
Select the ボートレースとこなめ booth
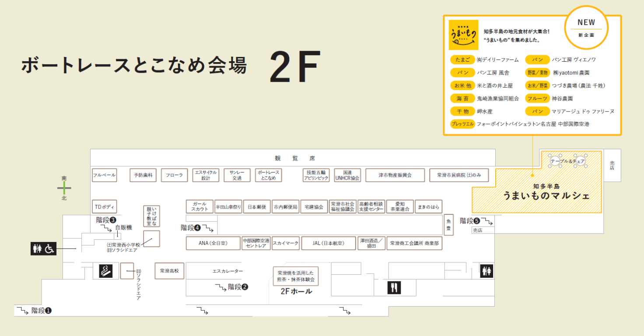[x=269, y=175]
